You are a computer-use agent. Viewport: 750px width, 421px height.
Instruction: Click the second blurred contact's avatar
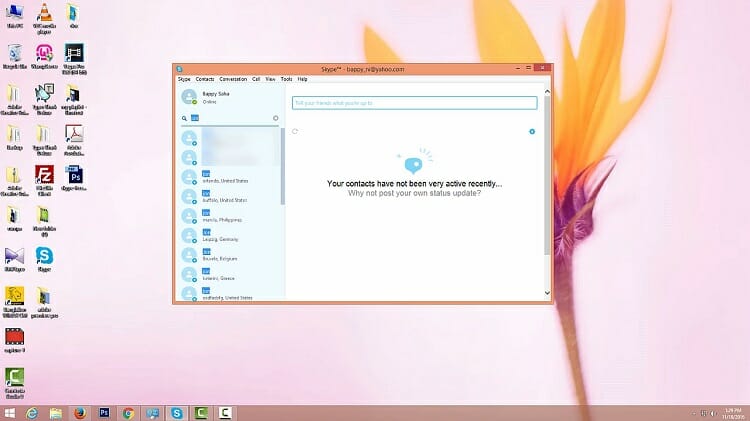click(189, 157)
